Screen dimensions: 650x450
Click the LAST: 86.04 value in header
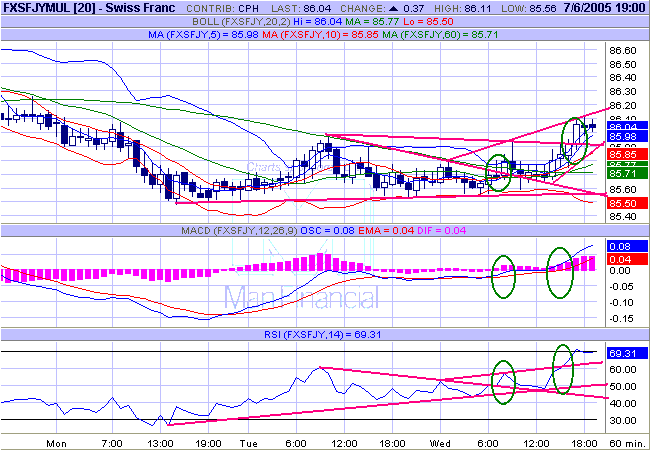(x=301, y=8)
